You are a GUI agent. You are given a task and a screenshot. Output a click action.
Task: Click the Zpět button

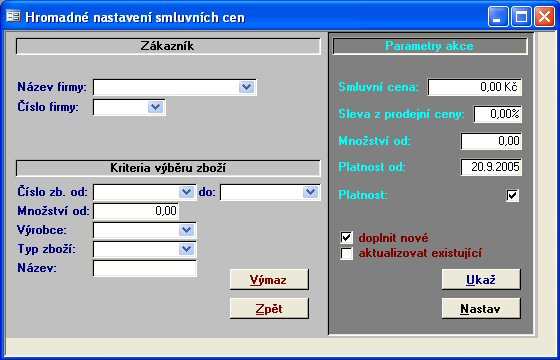(269, 309)
